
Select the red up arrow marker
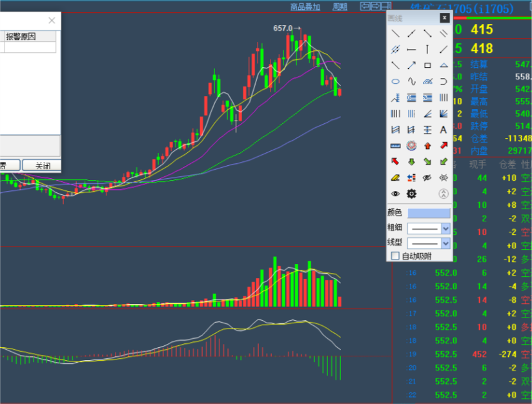coord(427,146)
